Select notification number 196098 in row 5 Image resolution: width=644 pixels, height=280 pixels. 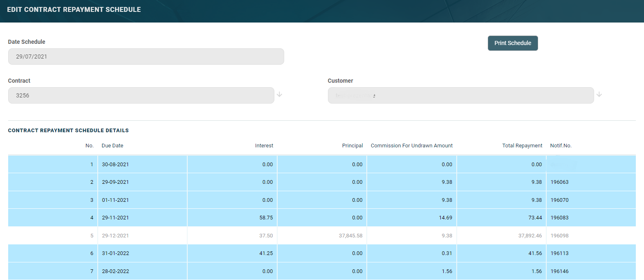tap(559, 236)
